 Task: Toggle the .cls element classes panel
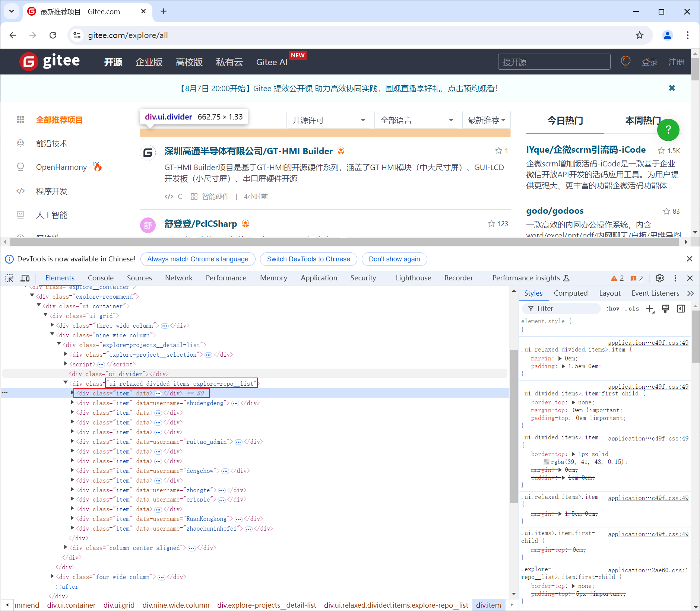coord(632,309)
